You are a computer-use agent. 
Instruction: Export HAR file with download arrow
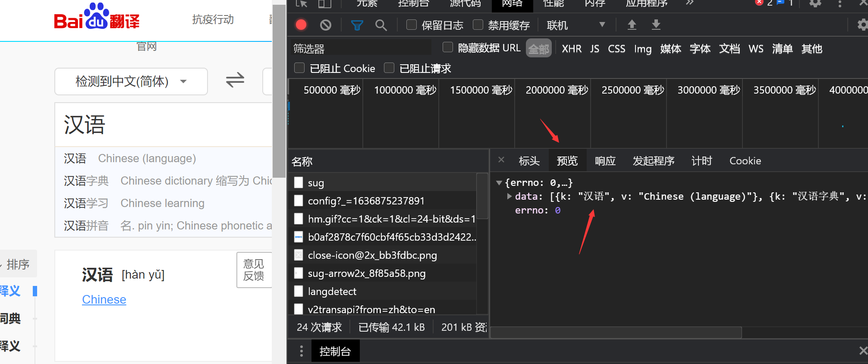(x=656, y=25)
